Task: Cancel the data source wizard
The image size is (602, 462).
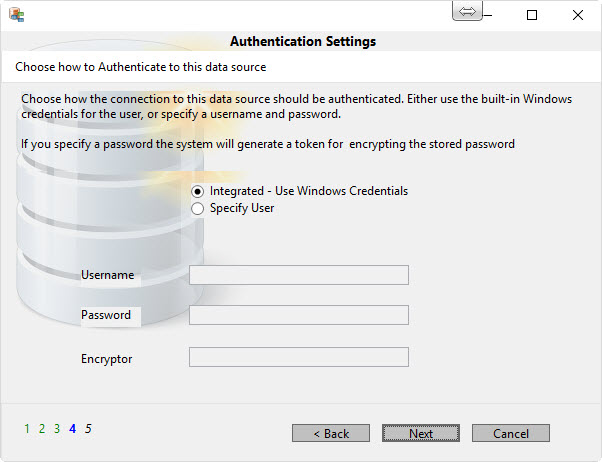Action: (x=511, y=433)
